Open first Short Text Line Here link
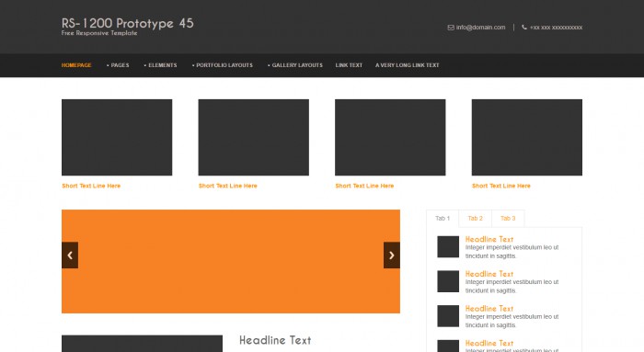 coord(91,186)
